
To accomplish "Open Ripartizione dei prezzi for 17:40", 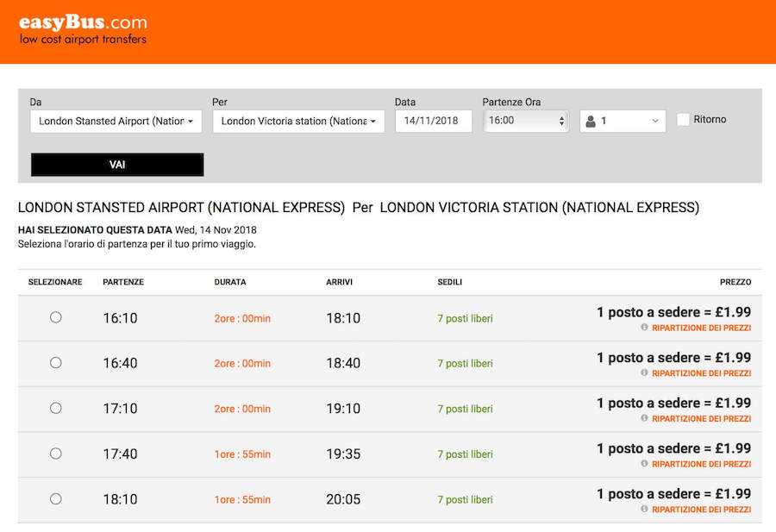I will tap(701, 464).
